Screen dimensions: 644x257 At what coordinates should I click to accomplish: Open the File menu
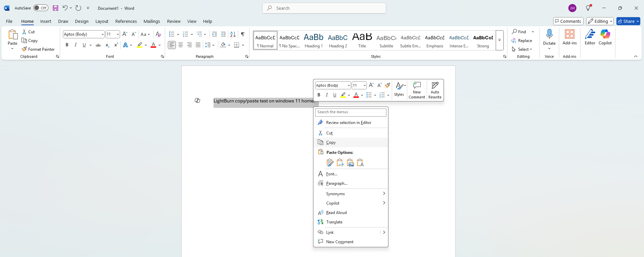click(x=9, y=21)
